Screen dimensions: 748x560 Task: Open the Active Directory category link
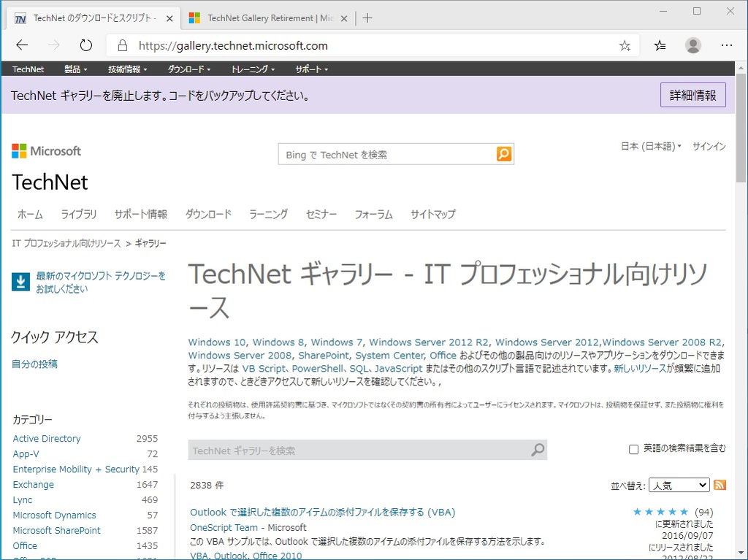(x=46, y=438)
